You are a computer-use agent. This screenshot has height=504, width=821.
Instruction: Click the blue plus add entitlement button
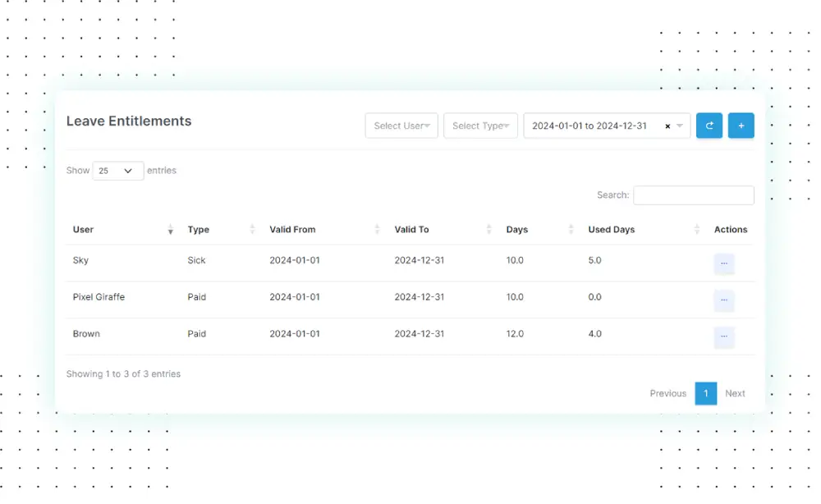[741, 126]
